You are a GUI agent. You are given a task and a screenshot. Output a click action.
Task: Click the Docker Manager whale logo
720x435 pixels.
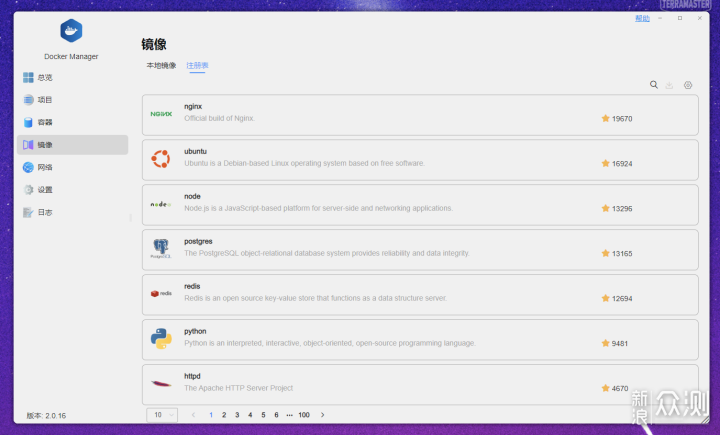point(71,31)
